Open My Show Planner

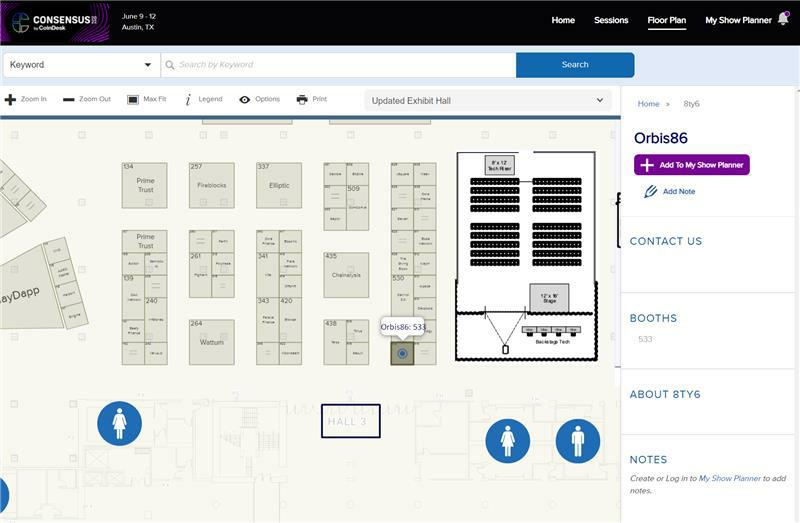(x=738, y=20)
